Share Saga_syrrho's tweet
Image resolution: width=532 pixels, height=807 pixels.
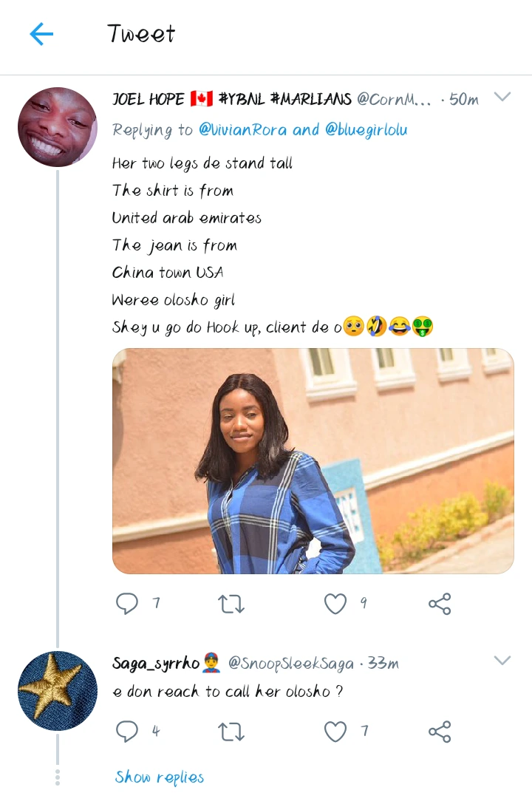440,732
